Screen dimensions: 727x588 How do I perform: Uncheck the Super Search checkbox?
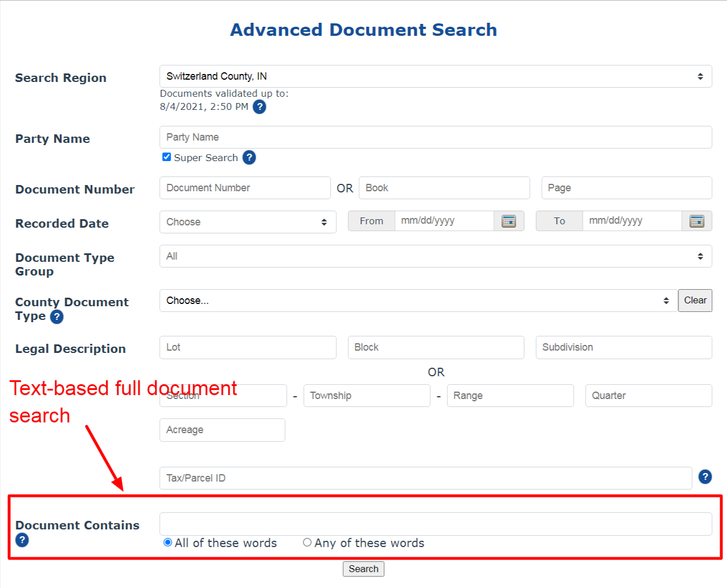(166, 157)
